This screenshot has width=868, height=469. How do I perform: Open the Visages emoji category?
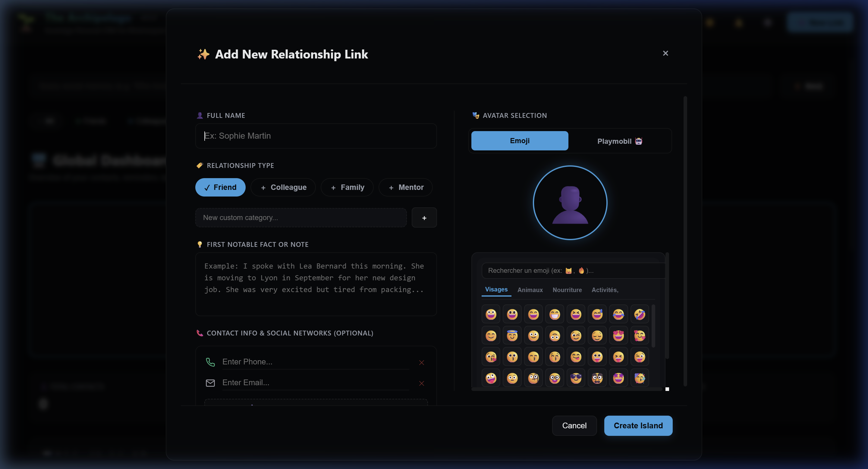496,290
